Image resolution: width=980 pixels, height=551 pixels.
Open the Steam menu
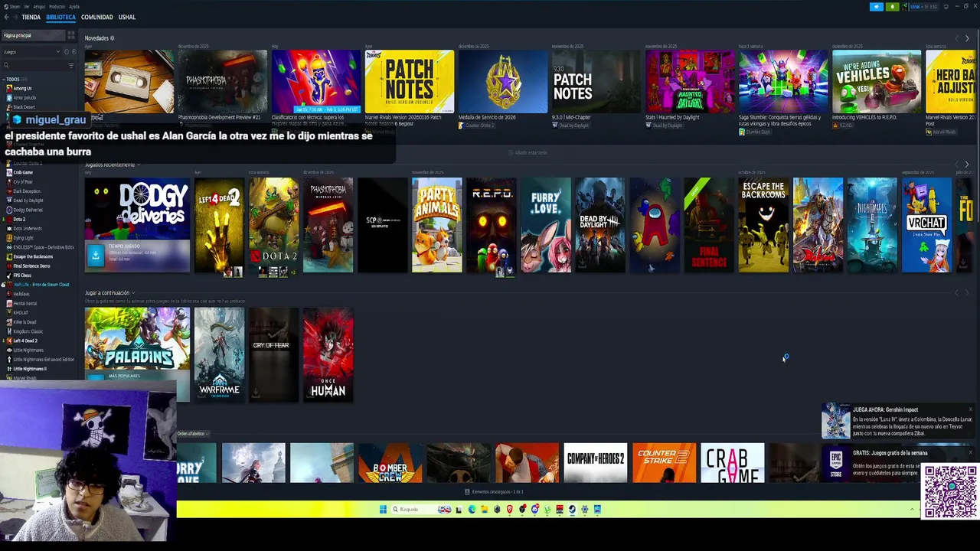pyautogui.click(x=15, y=7)
